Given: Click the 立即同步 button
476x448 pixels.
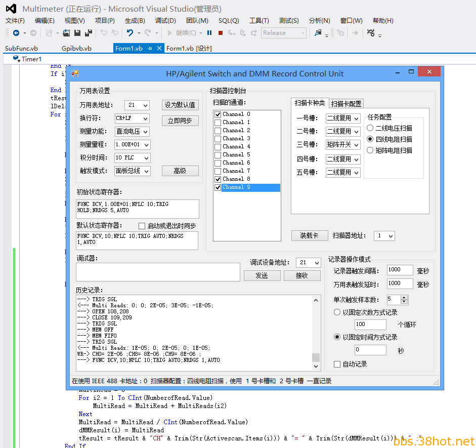Looking at the screenshot, I should point(180,121).
